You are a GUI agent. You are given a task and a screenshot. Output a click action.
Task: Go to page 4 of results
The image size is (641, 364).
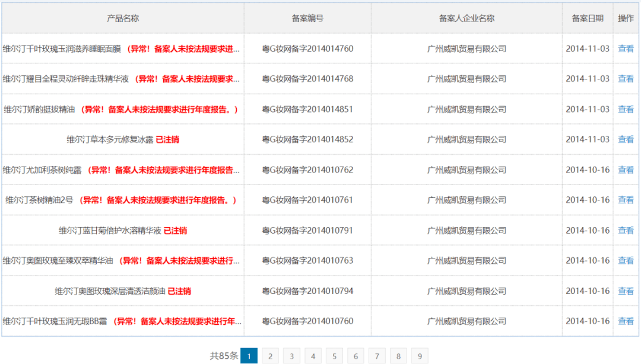(313, 356)
